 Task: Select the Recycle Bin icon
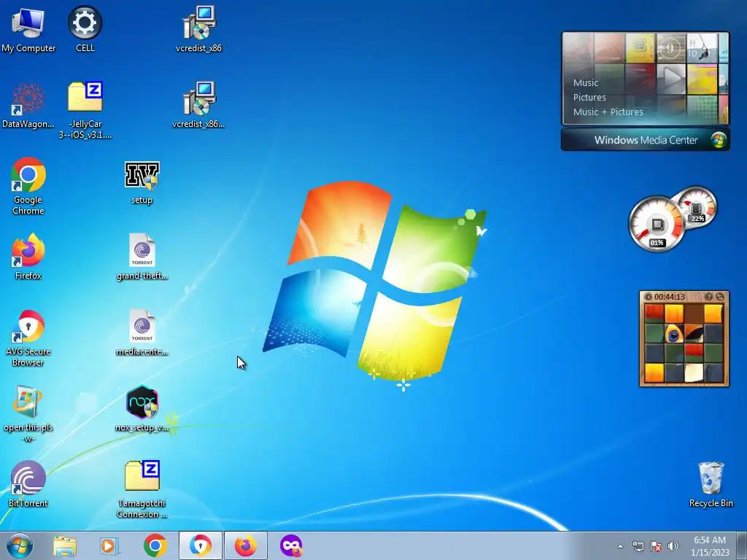[x=711, y=485]
